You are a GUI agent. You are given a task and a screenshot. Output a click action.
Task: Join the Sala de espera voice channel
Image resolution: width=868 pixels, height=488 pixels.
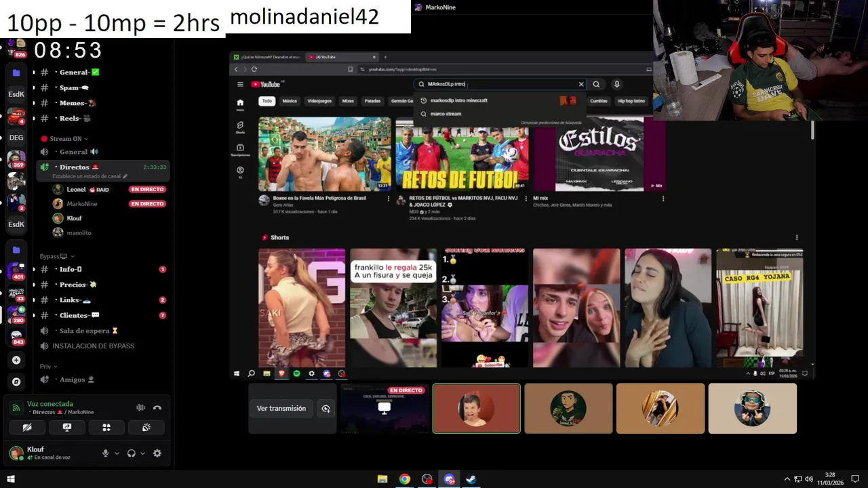point(102,331)
